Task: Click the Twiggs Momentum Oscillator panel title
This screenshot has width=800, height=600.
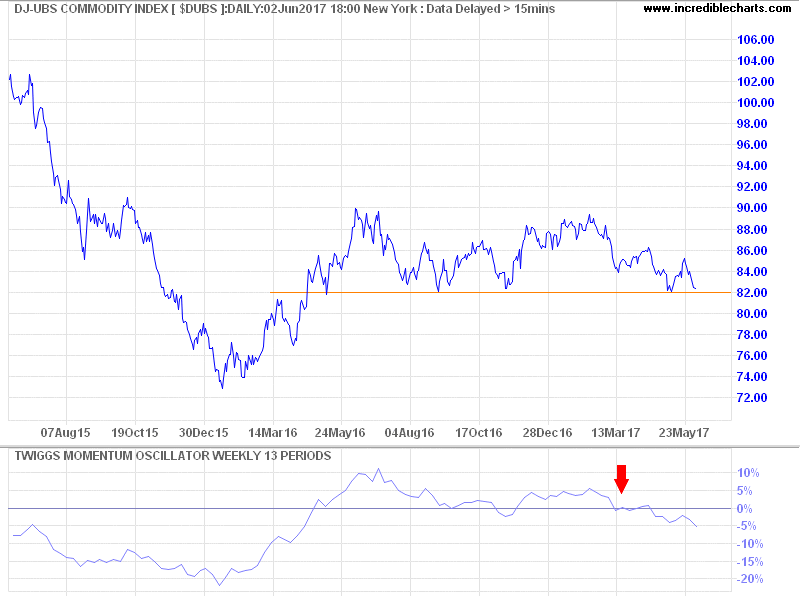Action: point(173,456)
